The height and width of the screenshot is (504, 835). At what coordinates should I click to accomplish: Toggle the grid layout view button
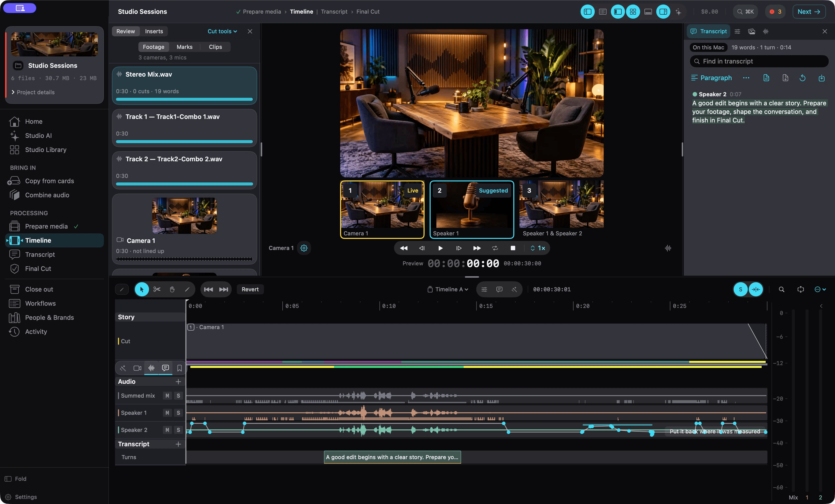(x=633, y=12)
